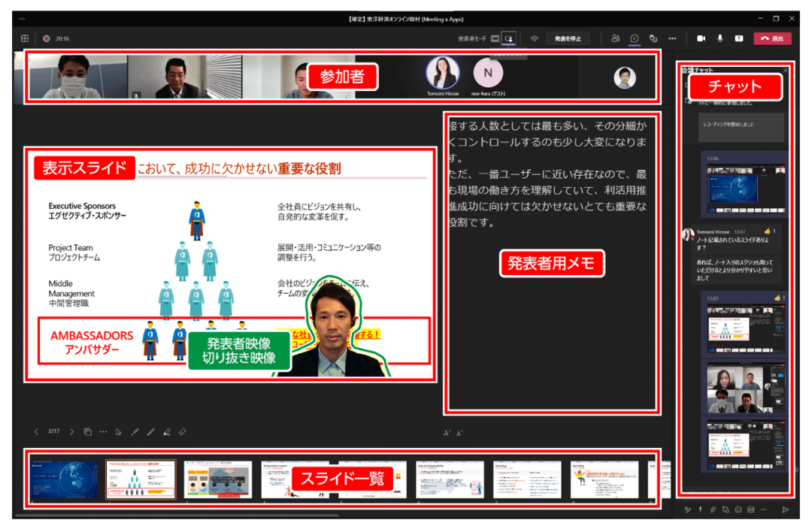Insert an emoji in the chat

coord(738,510)
